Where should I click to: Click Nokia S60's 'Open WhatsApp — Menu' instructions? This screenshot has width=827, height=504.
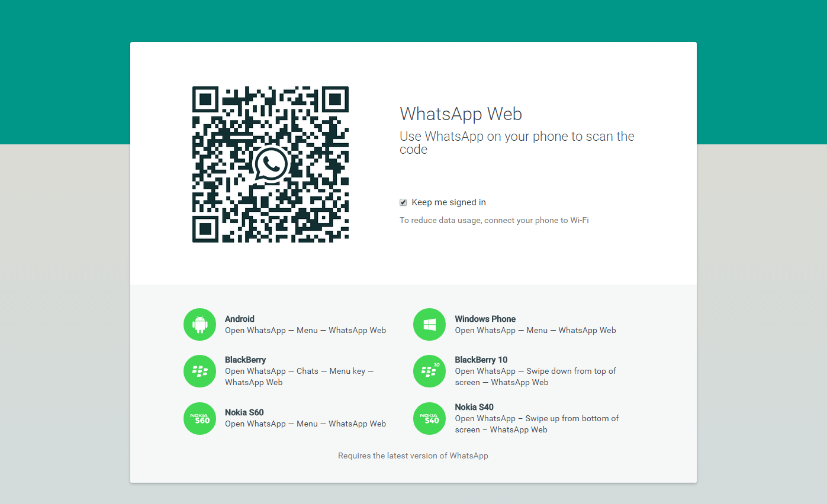[305, 424]
